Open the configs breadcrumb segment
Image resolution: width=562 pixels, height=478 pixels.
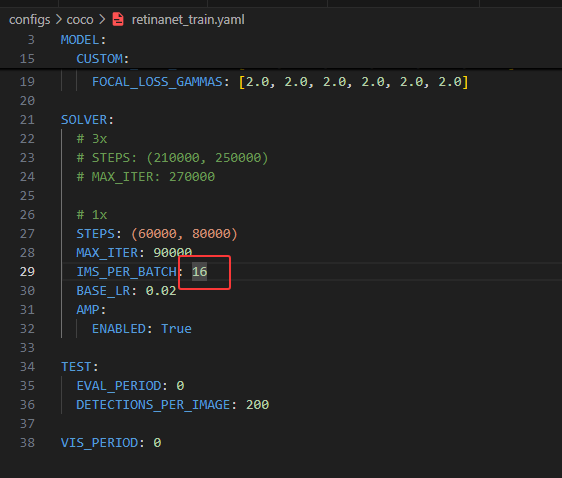[29, 20]
